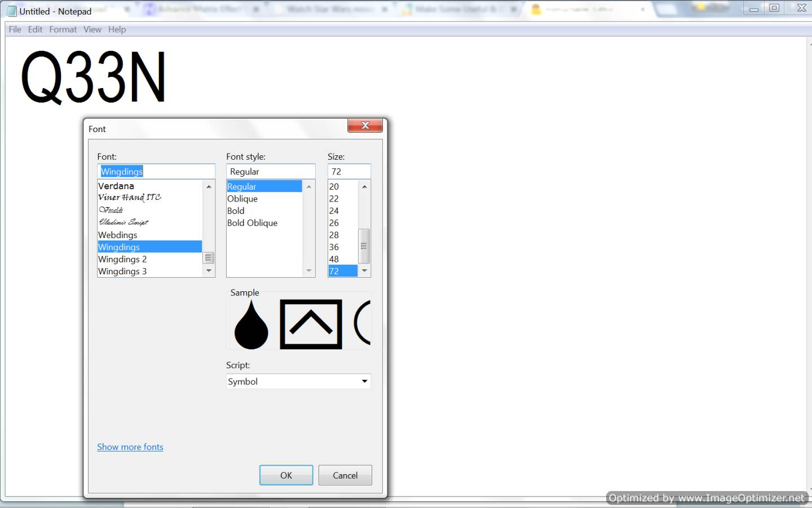The image size is (812, 508).
Task: Open the Edit menu
Action: [35, 29]
